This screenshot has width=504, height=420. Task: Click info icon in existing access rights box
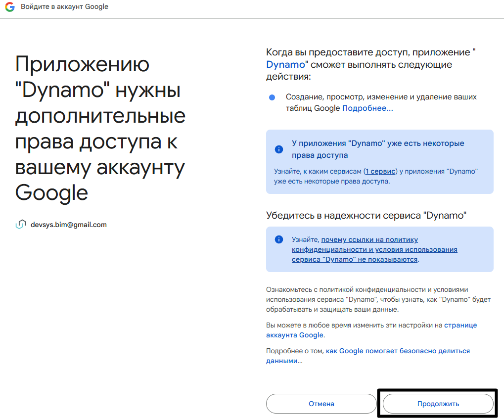(x=278, y=149)
